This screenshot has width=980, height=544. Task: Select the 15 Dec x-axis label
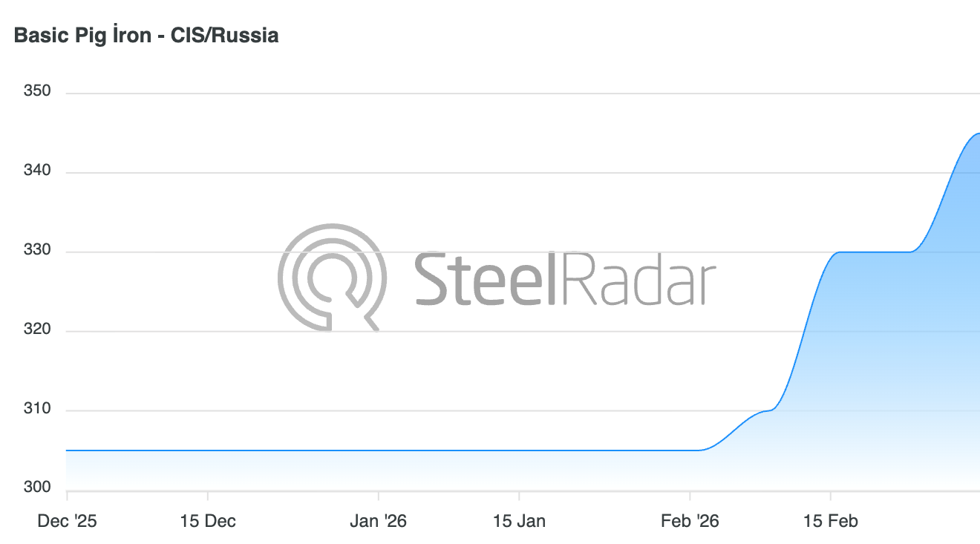[x=208, y=521]
